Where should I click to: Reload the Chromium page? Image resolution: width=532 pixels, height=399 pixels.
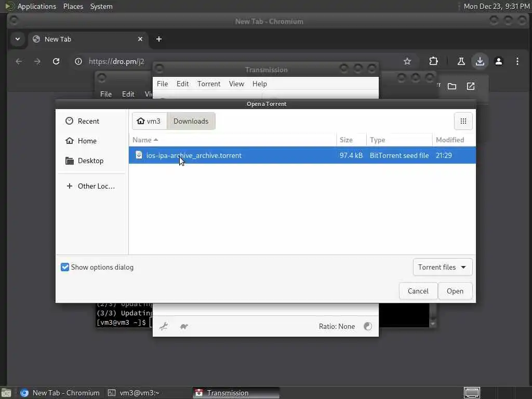(x=56, y=61)
